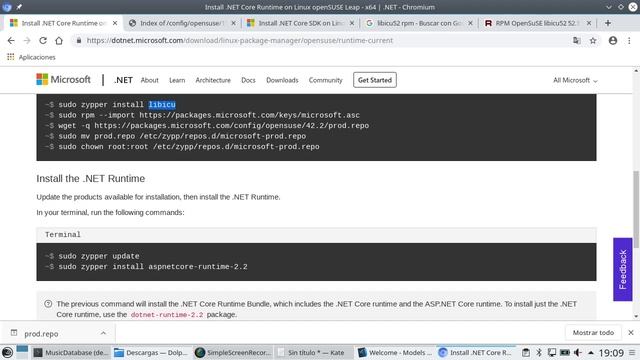Open the KDE application launcher
Image resolution: width=640 pixels, height=360 pixels.
(7, 352)
